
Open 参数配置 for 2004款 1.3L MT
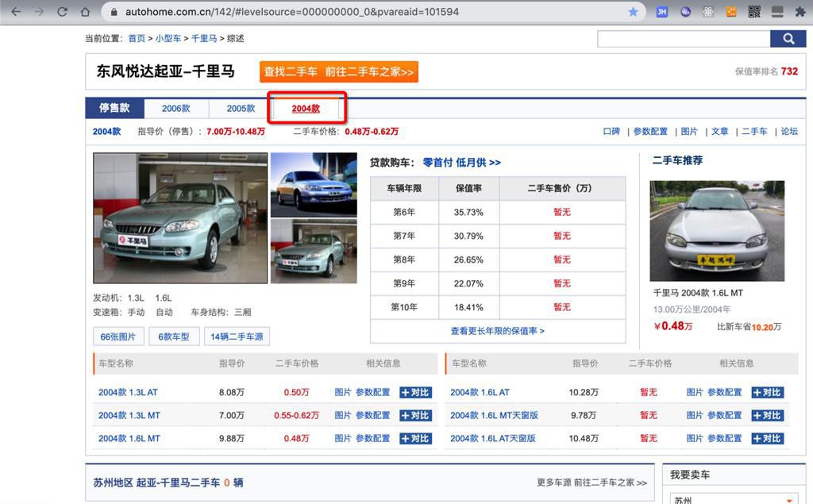(373, 415)
